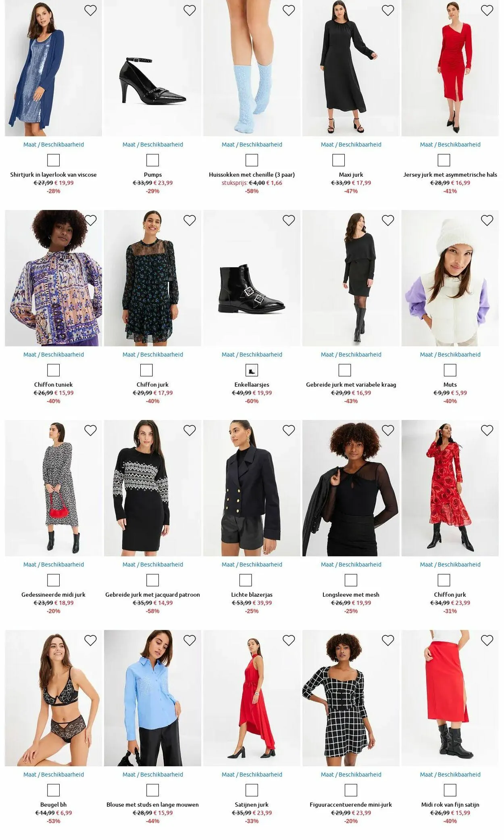Click the heart icon on Chiffon tuniek

(90, 220)
